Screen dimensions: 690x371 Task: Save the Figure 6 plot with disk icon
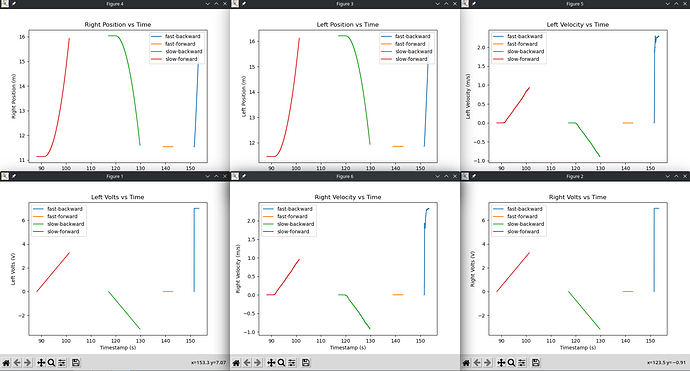306,363
